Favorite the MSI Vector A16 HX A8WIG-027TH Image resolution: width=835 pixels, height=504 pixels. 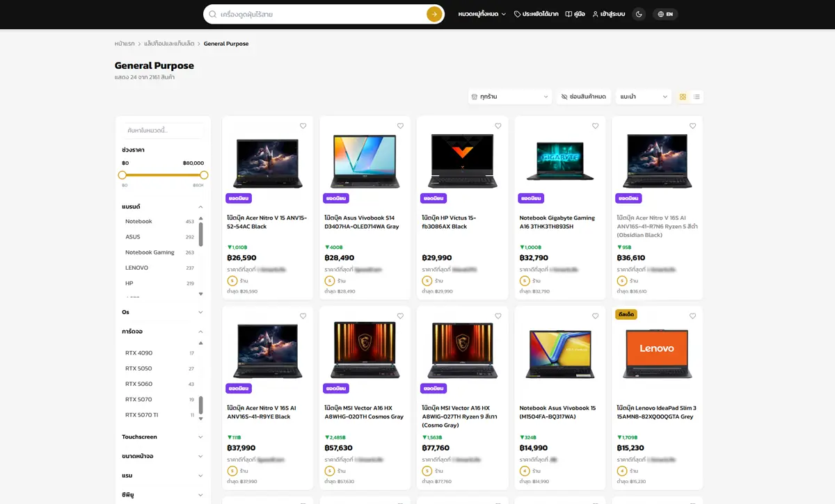click(498, 316)
